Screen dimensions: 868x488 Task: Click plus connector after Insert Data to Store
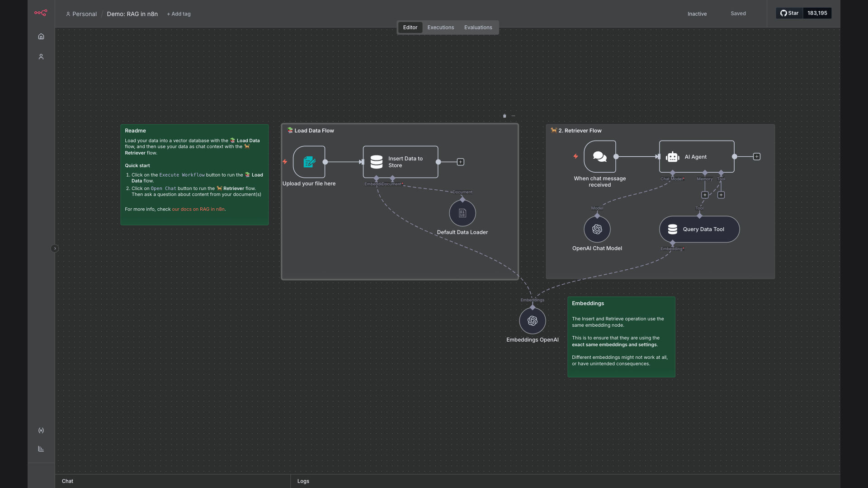point(461,162)
